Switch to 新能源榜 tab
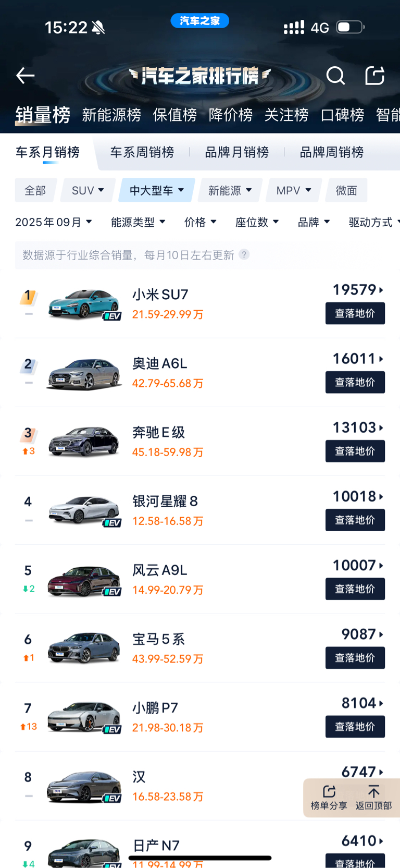Screen dimensions: 400x868 [x=111, y=115]
